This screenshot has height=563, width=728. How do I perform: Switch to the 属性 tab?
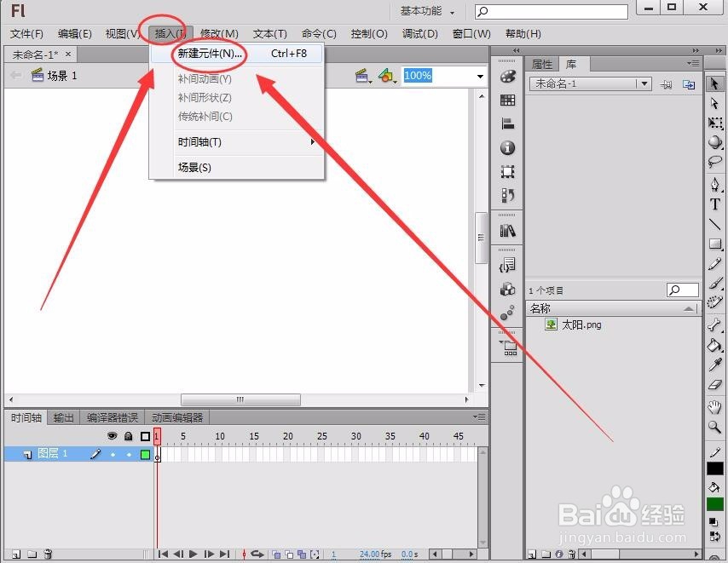544,63
